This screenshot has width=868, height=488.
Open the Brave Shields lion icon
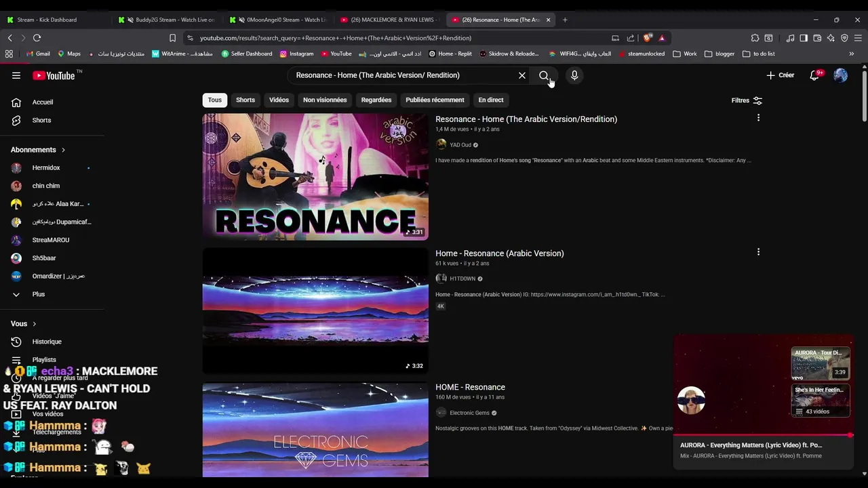tap(648, 38)
